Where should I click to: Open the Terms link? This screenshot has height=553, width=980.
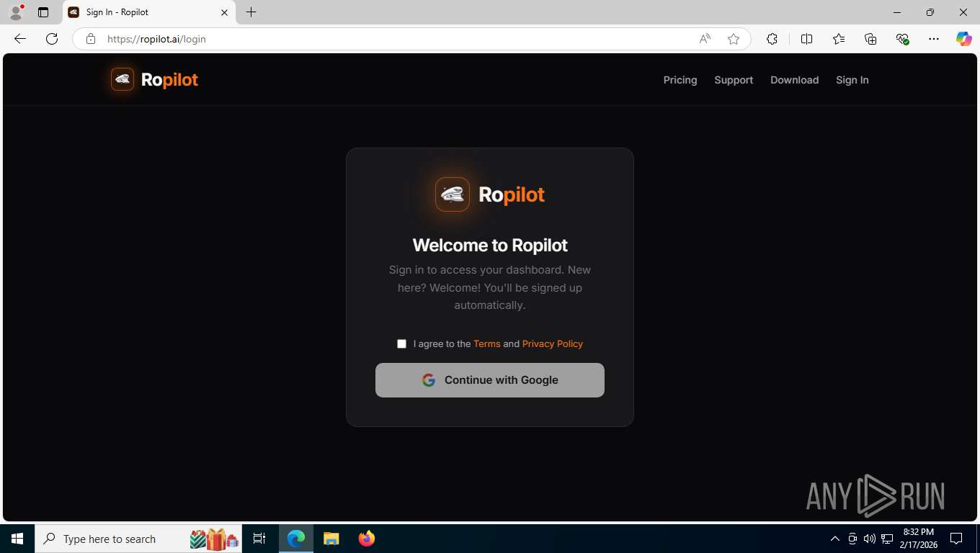(x=486, y=344)
